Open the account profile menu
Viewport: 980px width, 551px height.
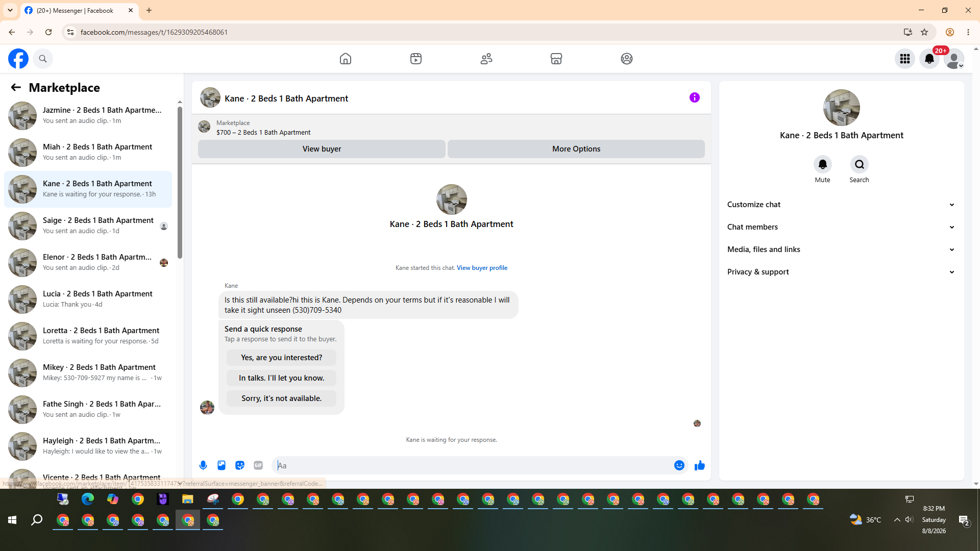pyautogui.click(x=954, y=59)
